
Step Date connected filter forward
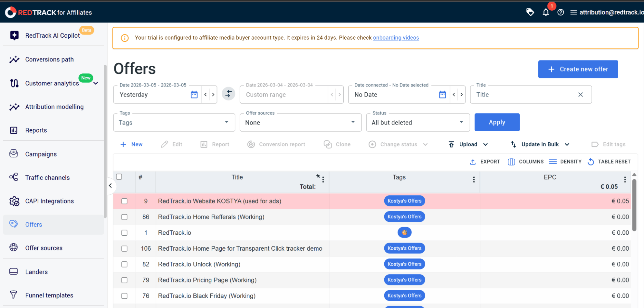coord(462,94)
